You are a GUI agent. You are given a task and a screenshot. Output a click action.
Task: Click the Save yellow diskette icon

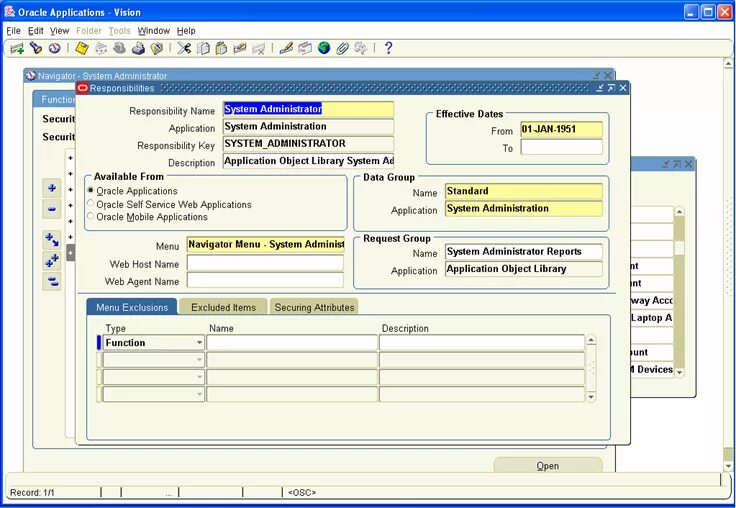(82, 48)
